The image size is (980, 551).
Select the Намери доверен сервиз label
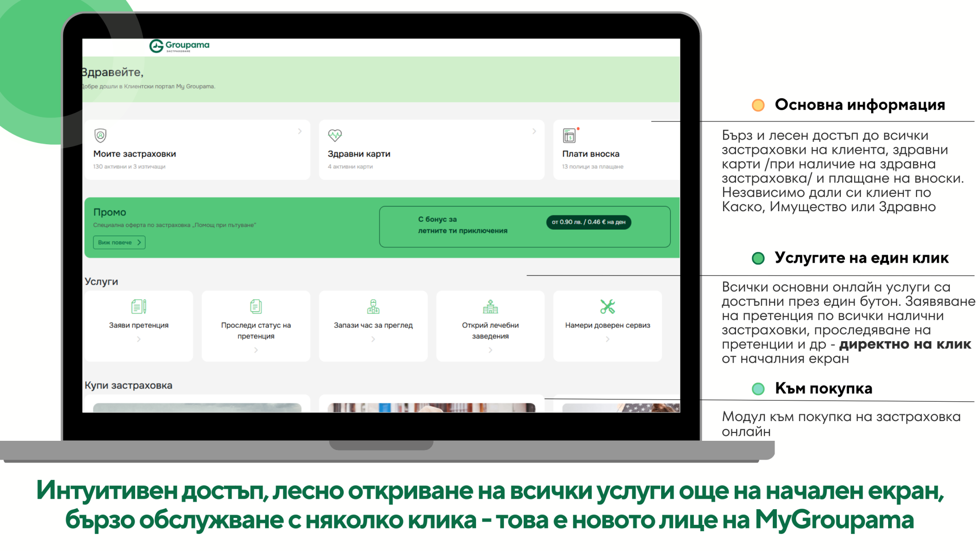pyautogui.click(x=607, y=325)
